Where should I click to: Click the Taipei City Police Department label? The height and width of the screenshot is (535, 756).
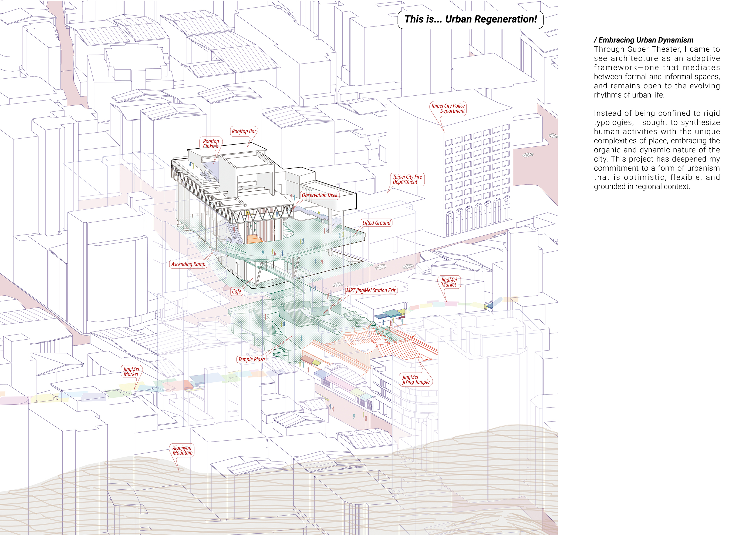[448, 108]
